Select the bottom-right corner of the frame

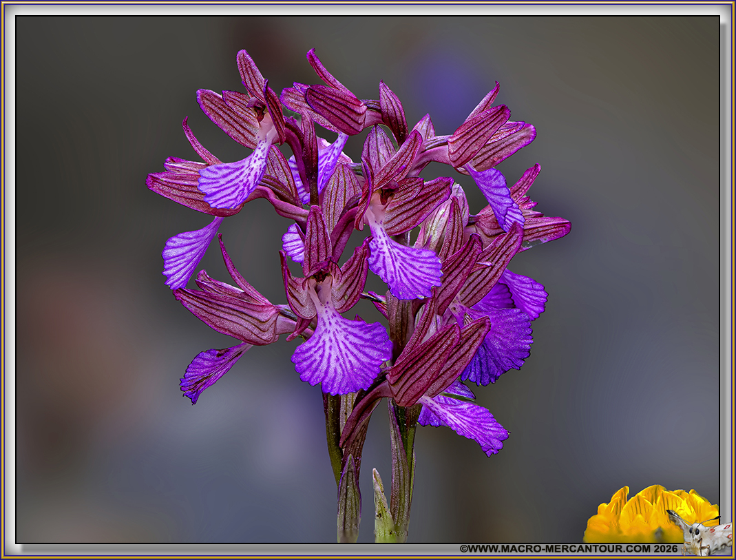coord(731,555)
